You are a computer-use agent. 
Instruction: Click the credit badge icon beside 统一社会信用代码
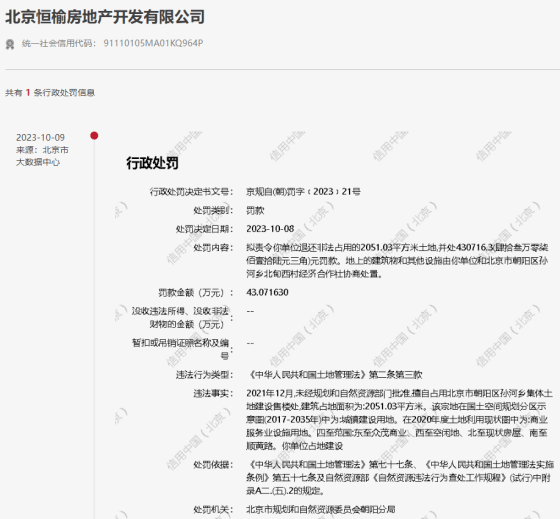tap(10, 44)
